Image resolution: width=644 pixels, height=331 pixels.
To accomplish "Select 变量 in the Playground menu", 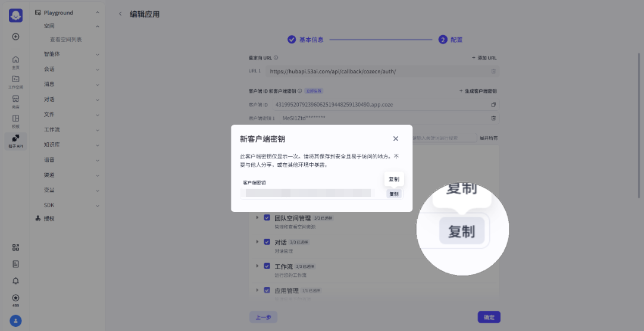I will coord(49,190).
